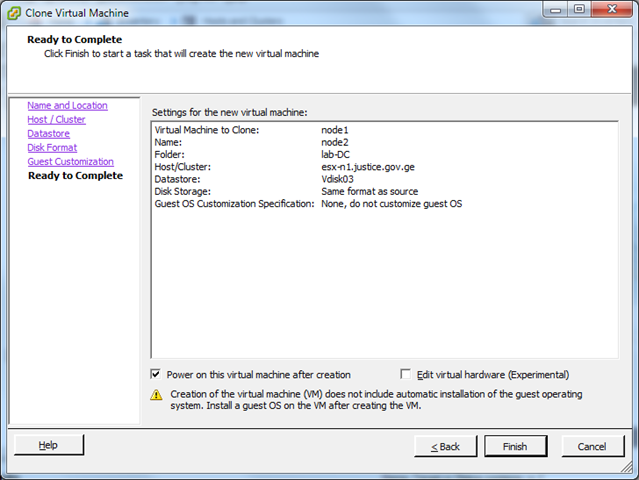The height and width of the screenshot is (480, 639).
Task: Select the Ready to Complete step label
Action: click(75, 175)
